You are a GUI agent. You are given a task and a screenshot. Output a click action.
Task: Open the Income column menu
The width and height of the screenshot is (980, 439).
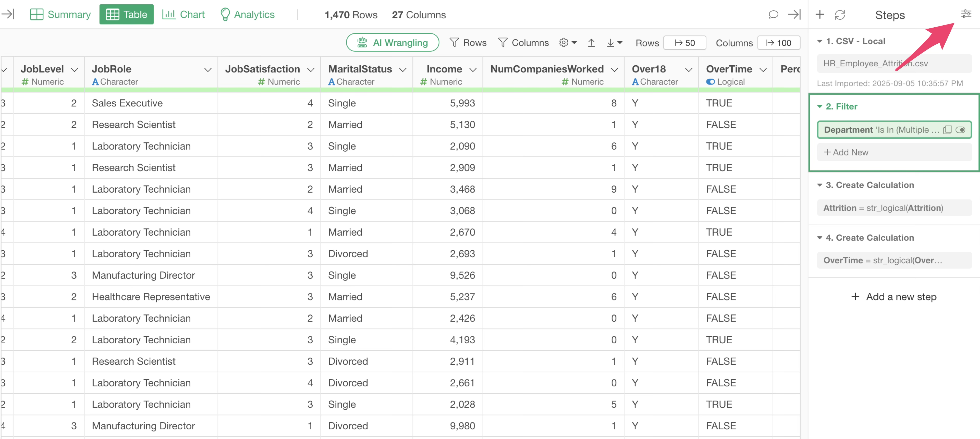click(x=473, y=70)
